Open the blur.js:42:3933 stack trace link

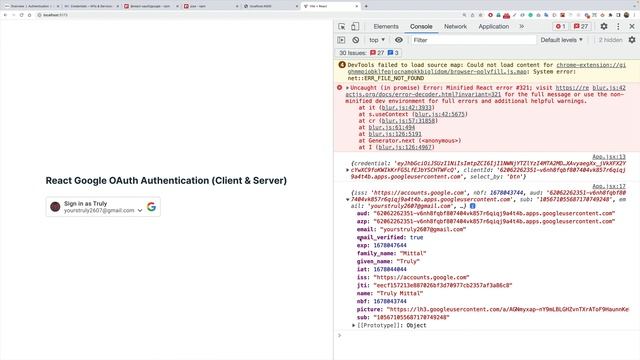406,108
